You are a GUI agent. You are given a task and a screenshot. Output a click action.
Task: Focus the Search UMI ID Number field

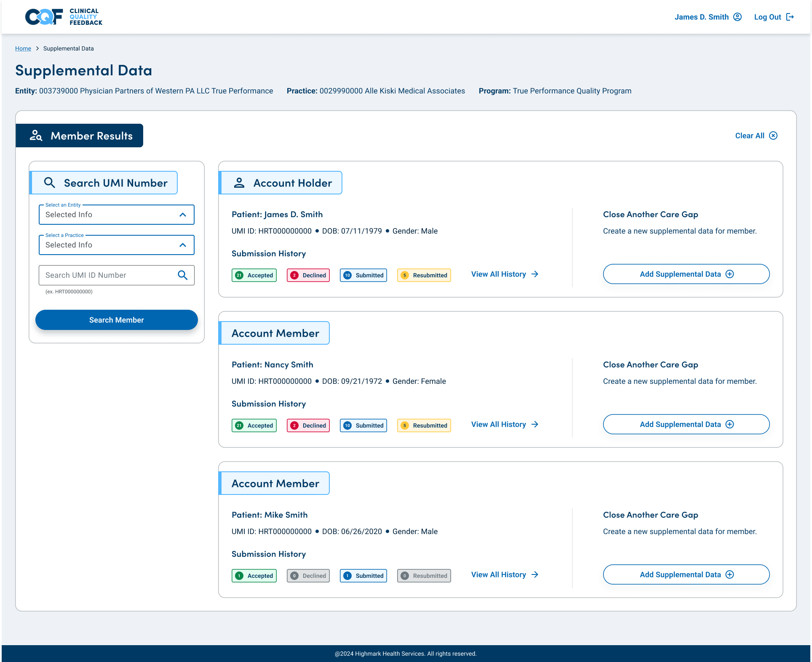pos(107,275)
